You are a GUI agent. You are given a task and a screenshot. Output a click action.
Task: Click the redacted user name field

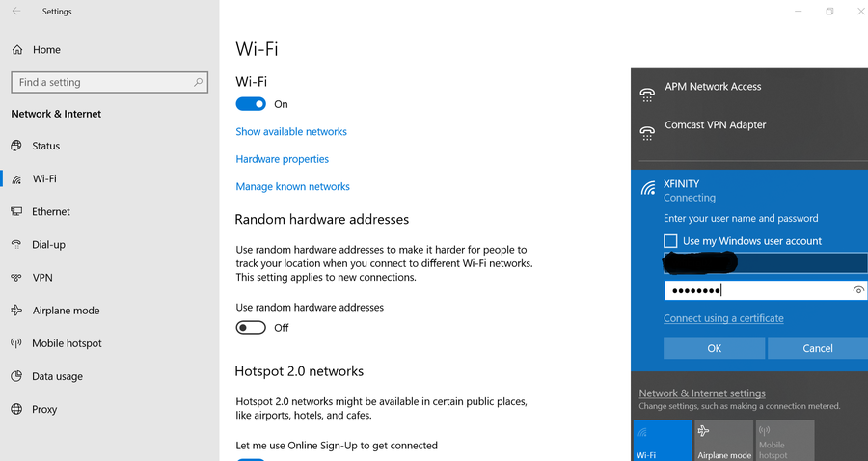coord(766,263)
